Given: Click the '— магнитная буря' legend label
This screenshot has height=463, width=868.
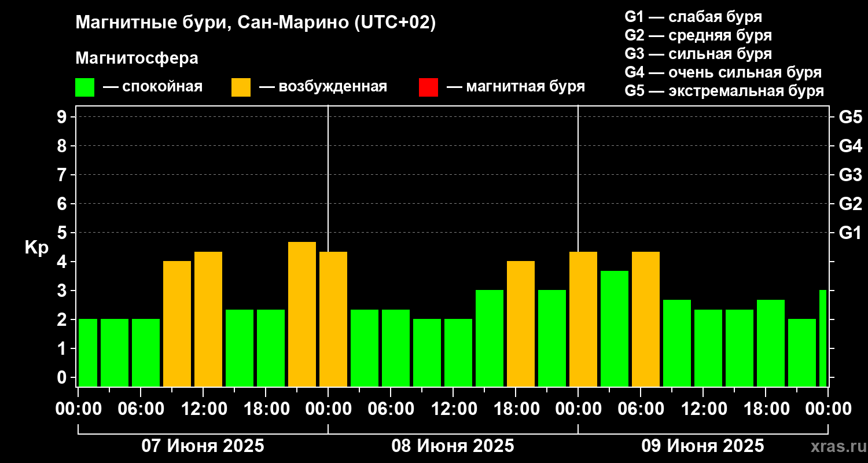Looking at the screenshot, I should 516,87.
